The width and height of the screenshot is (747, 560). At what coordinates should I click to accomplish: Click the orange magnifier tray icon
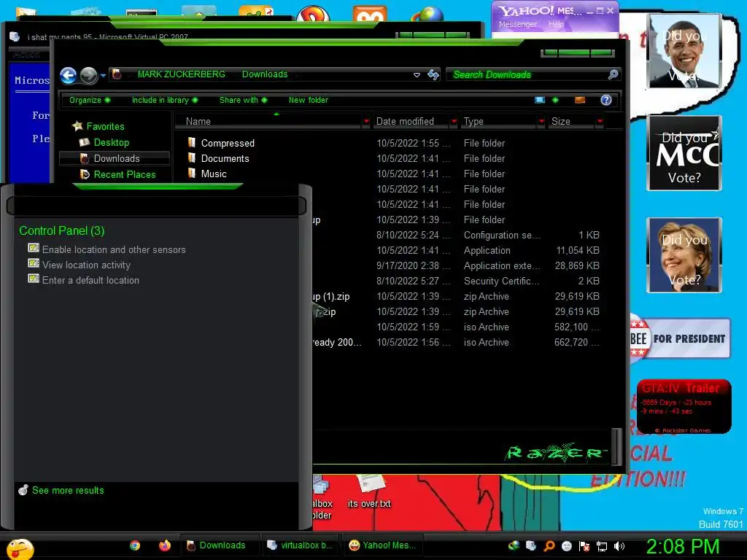click(549, 546)
